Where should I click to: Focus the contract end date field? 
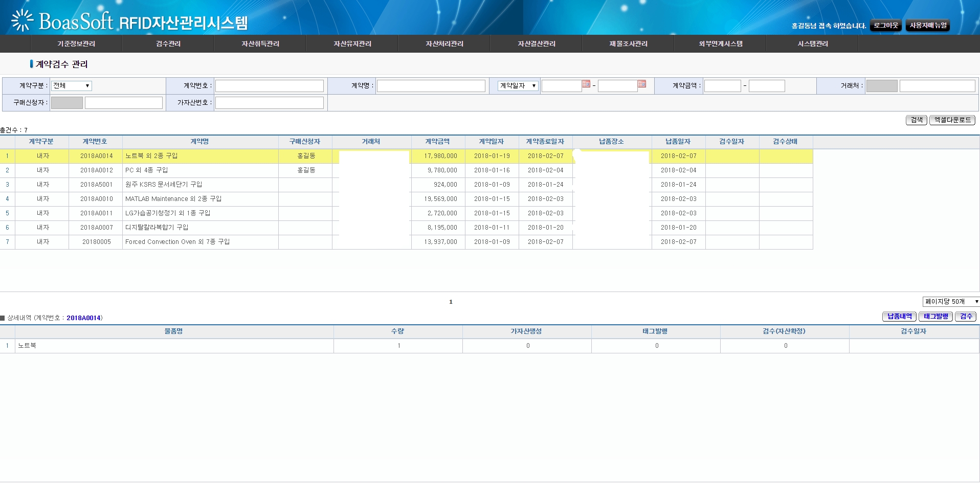[618, 86]
